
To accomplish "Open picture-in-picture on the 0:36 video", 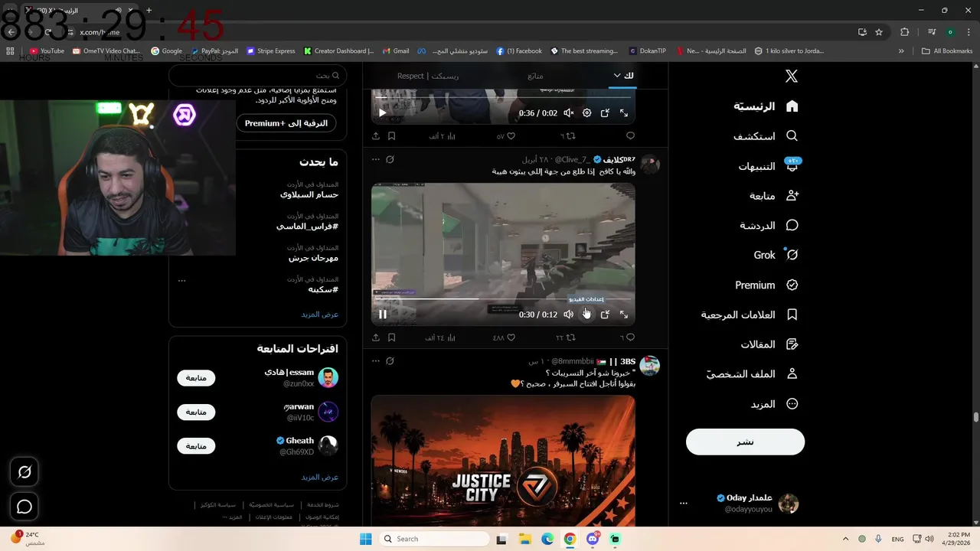I will (x=605, y=112).
